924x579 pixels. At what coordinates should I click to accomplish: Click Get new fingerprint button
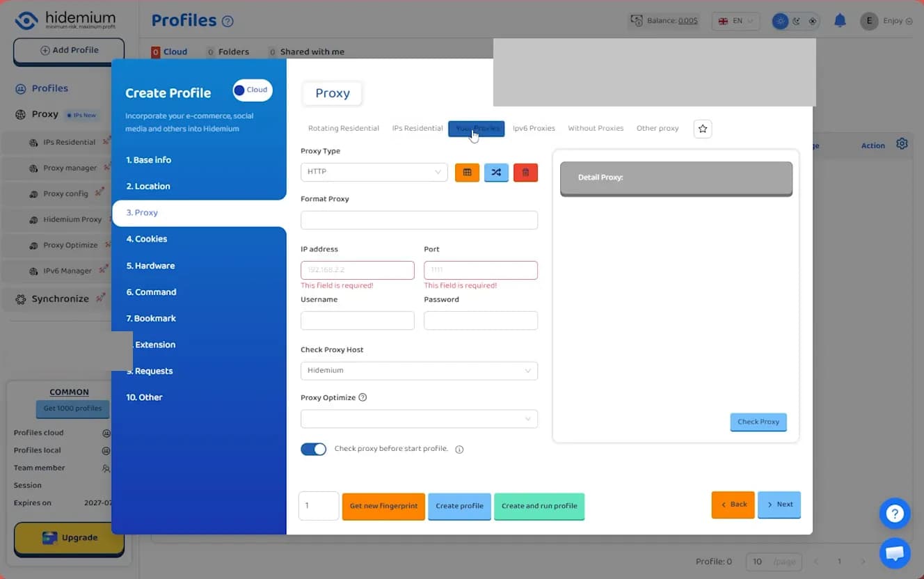point(383,506)
